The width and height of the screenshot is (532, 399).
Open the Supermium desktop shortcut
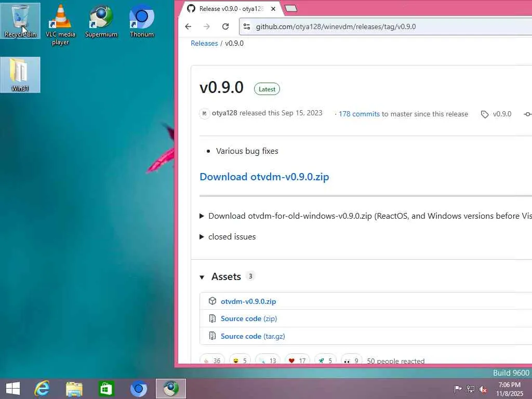click(x=101, y=21)
